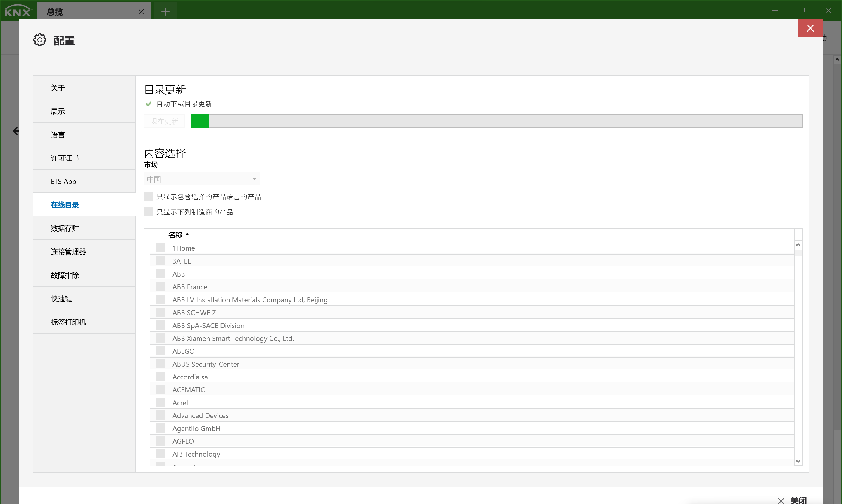Toggle 自动下载目录更新 checkbox on
842x504 pixels.
point(148,103)
